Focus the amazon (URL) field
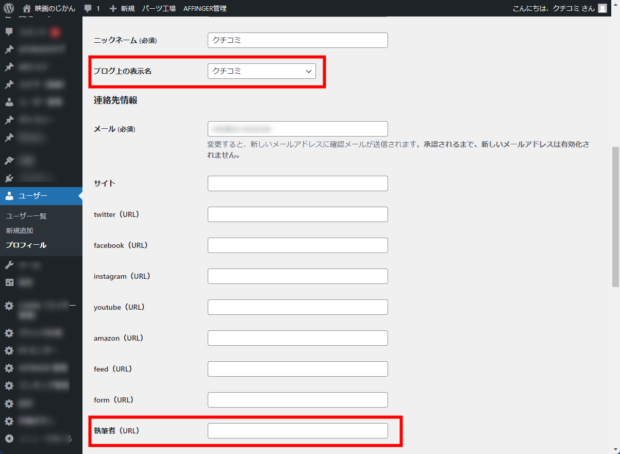The width and height of the screenshot is (620, 454). [x=297, y=338]
